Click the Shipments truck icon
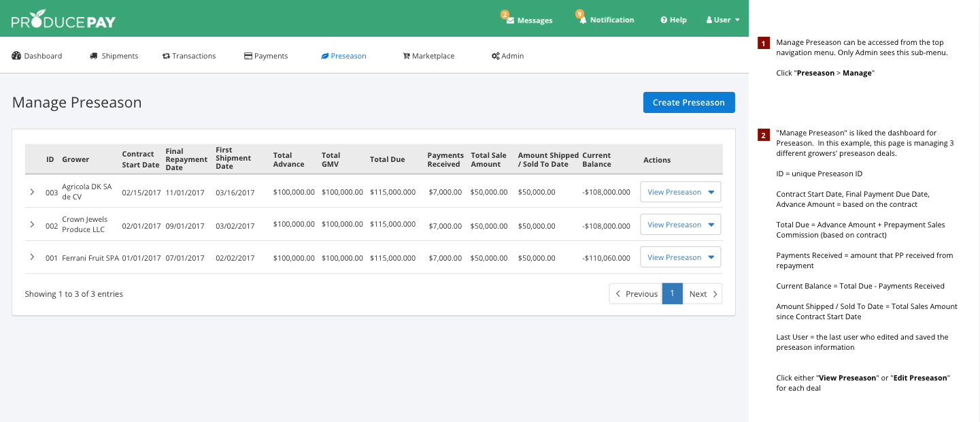Image resolution: width=980 pixels, height=422 pixels. click(94, 56)
